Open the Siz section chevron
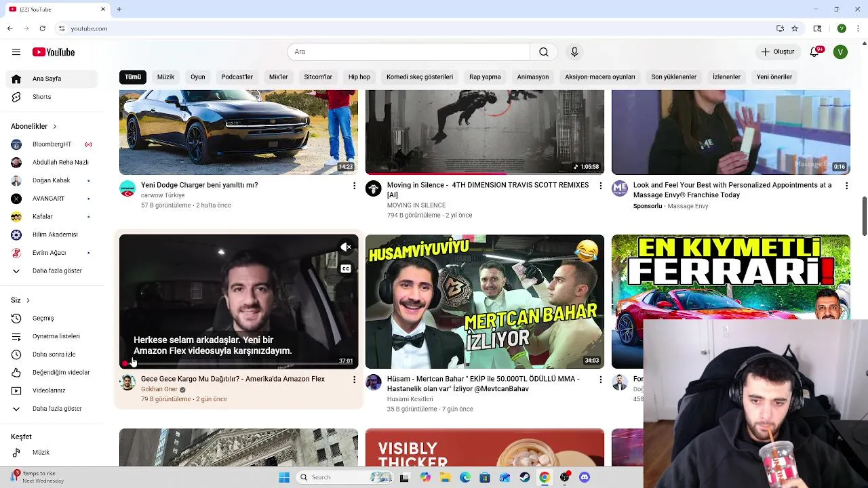This screenshot has width=868, height=488. point(28,300)
